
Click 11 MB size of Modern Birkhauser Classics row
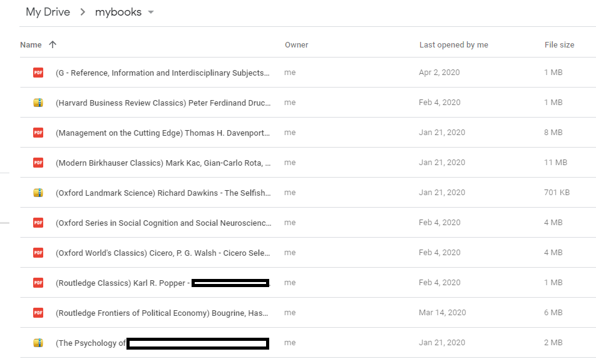(x=555, y=163)
